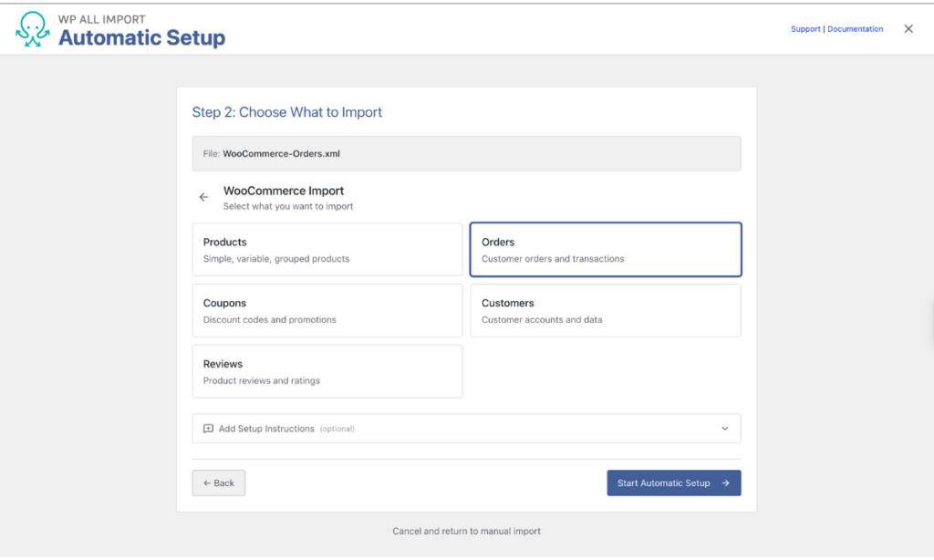Click the Automatic Setup title text
Viewport: 934px width, 560px height.
[x=141, y=37]
